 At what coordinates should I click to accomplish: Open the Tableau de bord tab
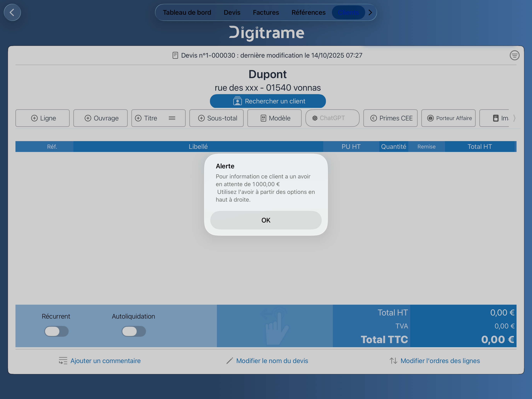click(187, 12)
